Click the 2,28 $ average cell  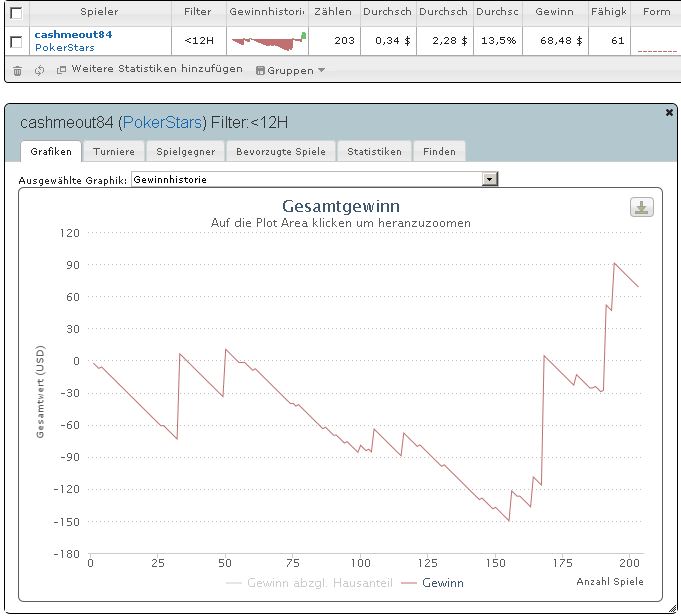point(445,41)
